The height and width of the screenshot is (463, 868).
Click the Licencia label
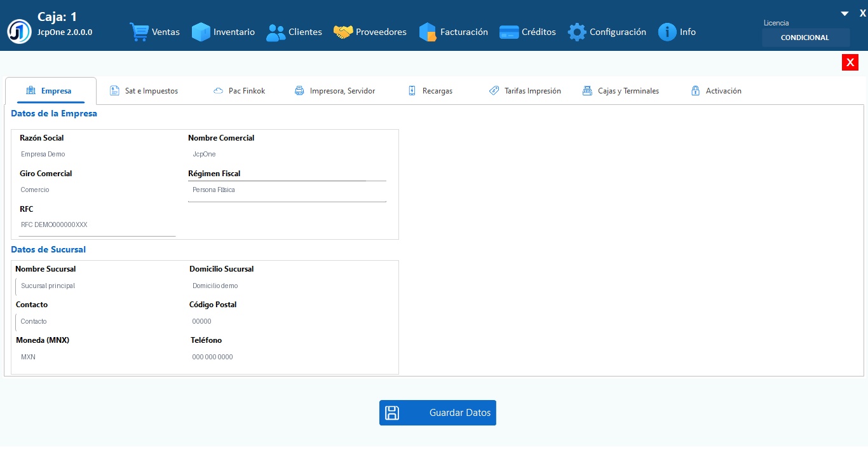[x=776, y=23]
